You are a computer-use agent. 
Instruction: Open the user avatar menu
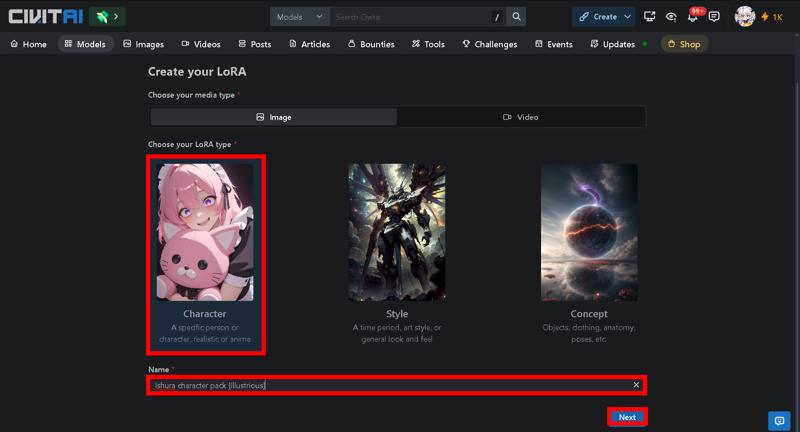coord(744,16)
